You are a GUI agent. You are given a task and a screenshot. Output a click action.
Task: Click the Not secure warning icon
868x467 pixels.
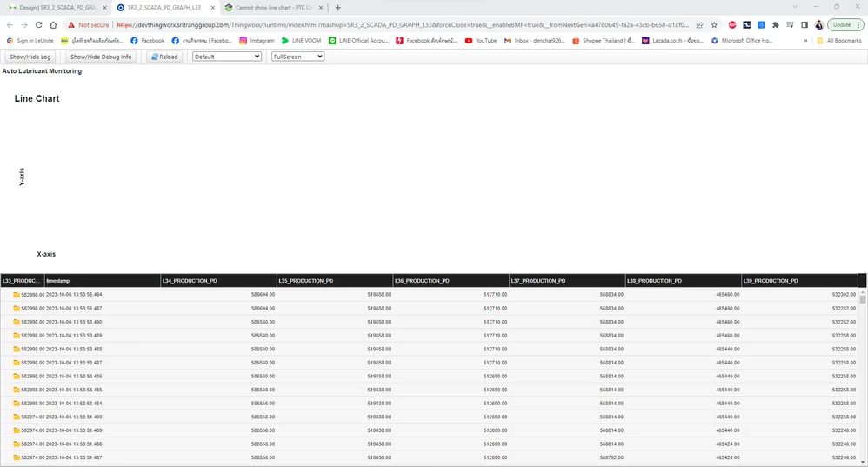71,25
